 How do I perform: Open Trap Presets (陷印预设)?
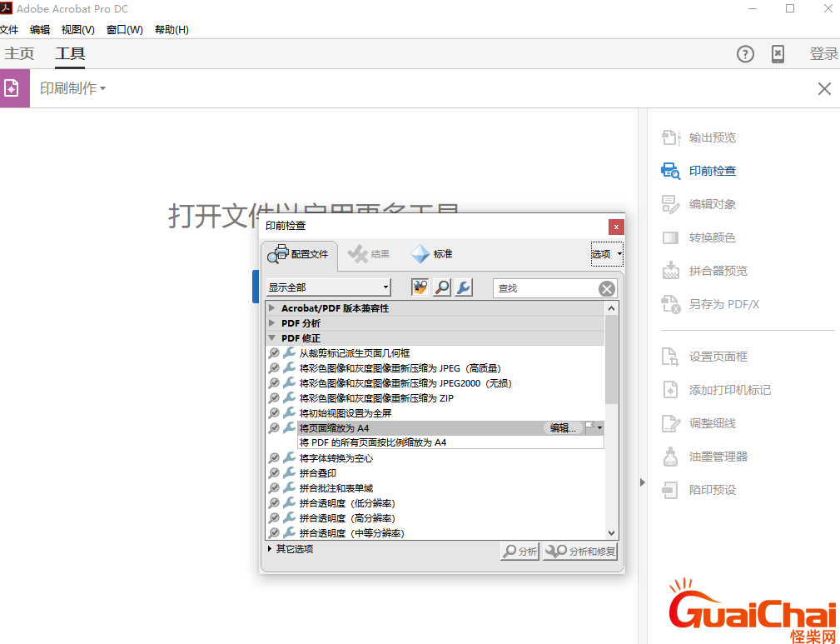pyautogui.click(x=698, y=490)
